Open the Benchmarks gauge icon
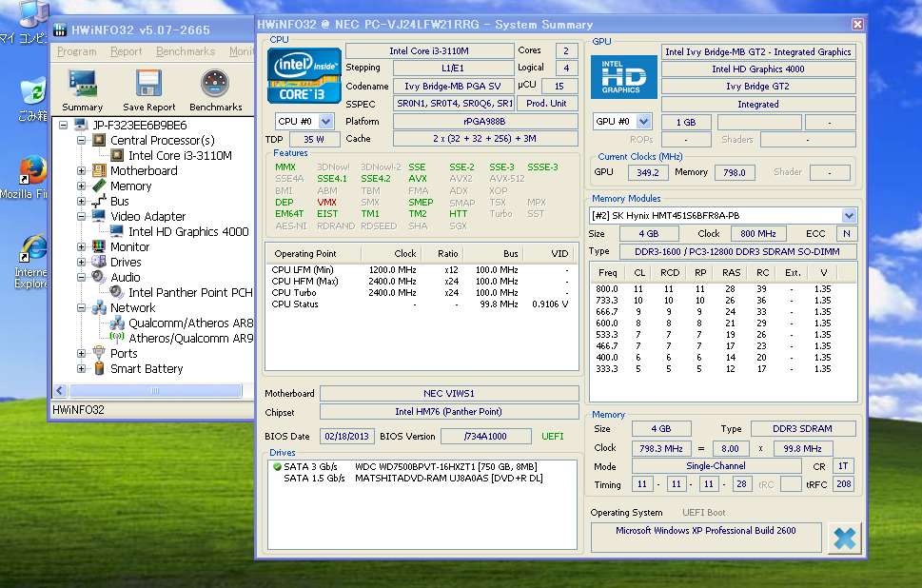Viewport: 922px width, 588px height. pos(216,85)
